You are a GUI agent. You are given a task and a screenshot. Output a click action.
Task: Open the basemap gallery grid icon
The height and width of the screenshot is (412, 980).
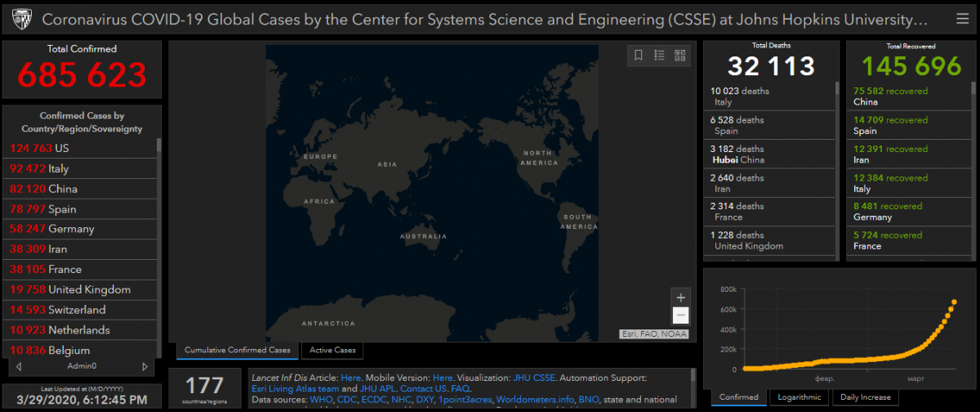[x=679, y=56]
